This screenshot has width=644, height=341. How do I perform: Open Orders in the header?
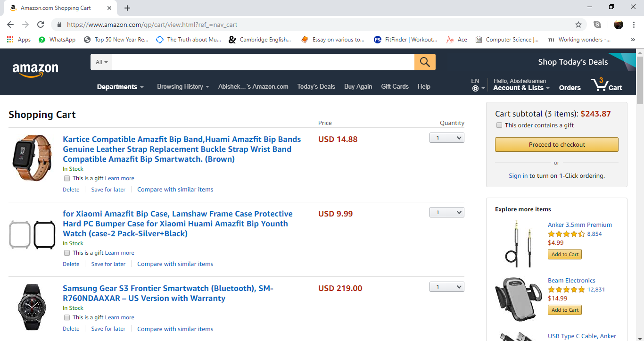click(x=570, y=88)
